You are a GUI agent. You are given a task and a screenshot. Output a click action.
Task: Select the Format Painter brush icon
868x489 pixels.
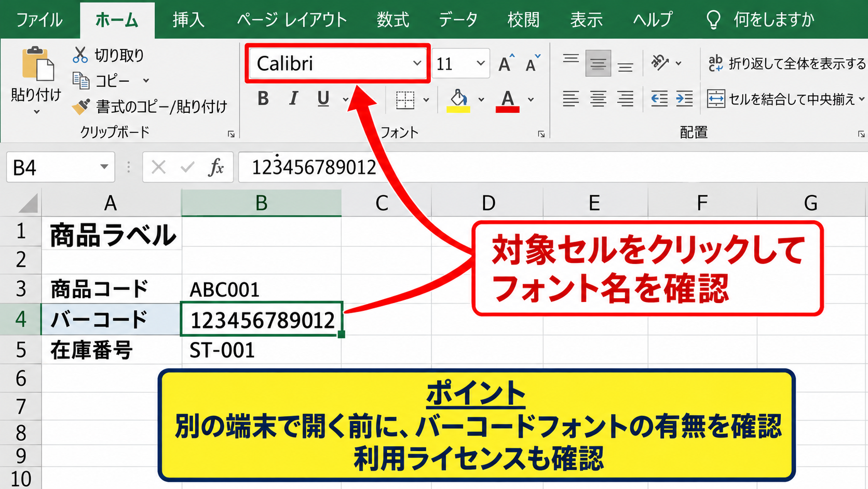click(x=81, y=107)
